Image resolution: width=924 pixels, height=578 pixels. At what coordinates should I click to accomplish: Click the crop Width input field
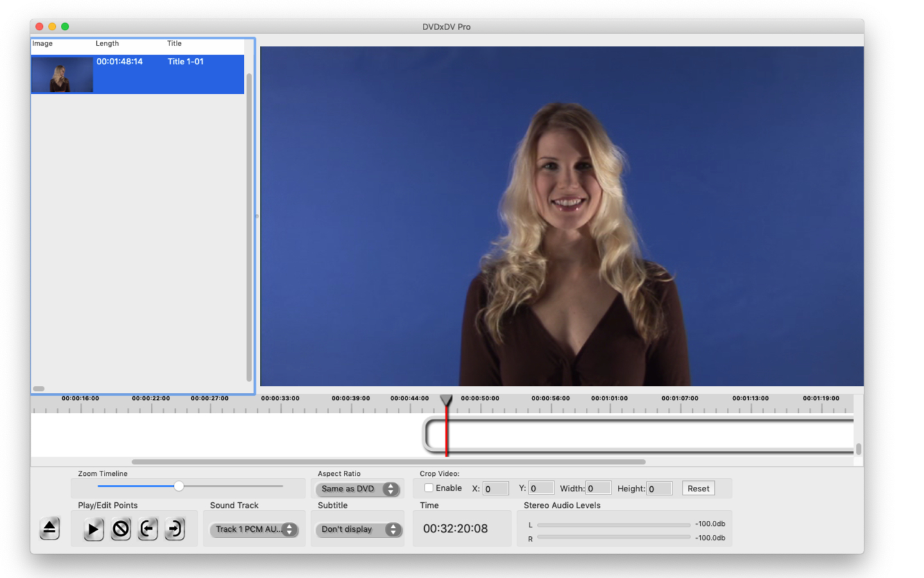(x=597, y=489)
